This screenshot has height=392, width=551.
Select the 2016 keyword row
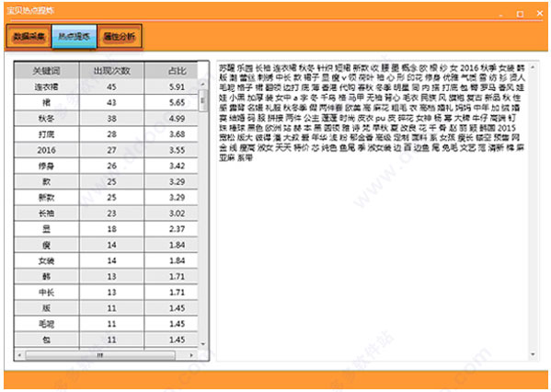106,150
